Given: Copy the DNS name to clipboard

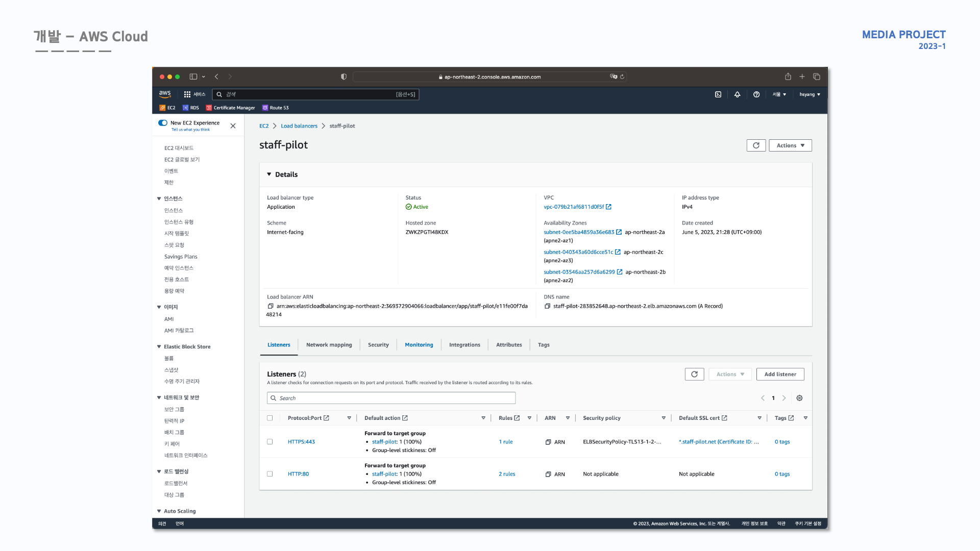Looking at the screenshot, I should click(x=547, y=306).
